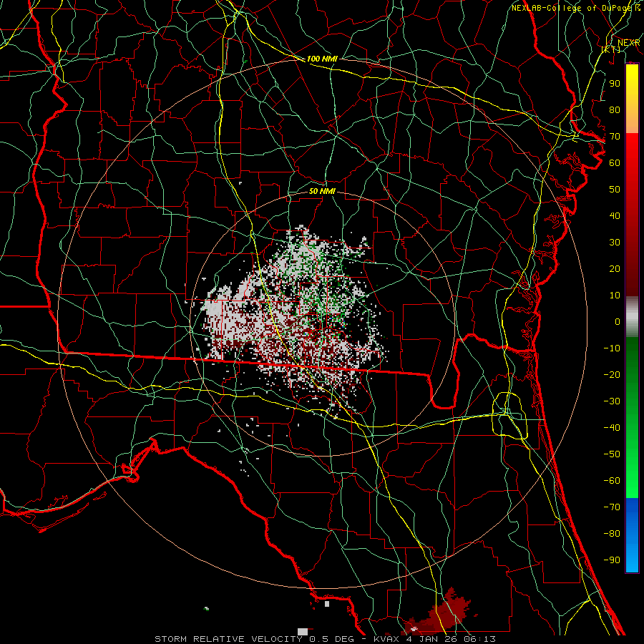644x644 pixels.
Task: Click the 40 value on the velocity scale
Action: pyautogui.click(x=615, y=215)
